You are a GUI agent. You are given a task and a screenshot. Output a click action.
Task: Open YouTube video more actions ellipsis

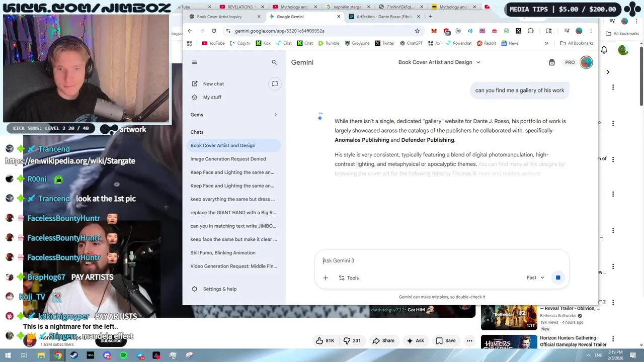tap(469, 340)
